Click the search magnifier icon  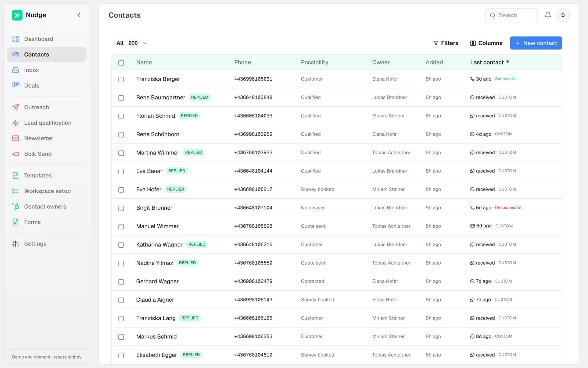coord(492,15)
